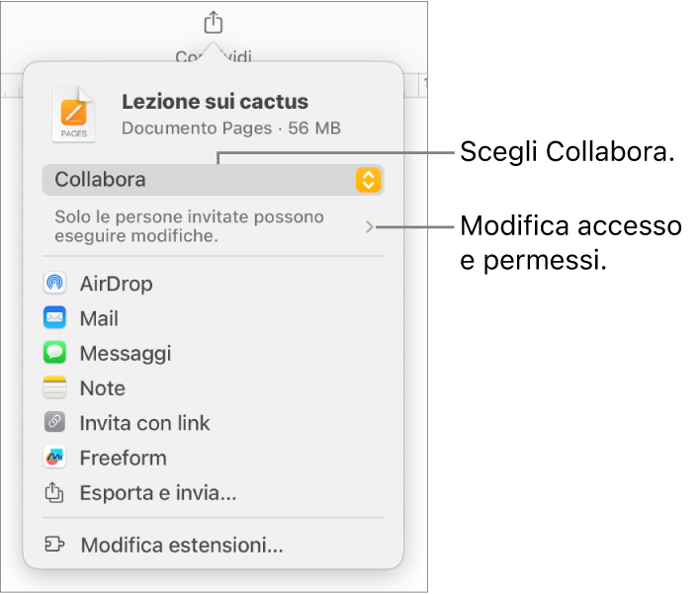Click the Messaggi speech bubble icon
This screenshot has width=700, height=594.
pos(55,354)
